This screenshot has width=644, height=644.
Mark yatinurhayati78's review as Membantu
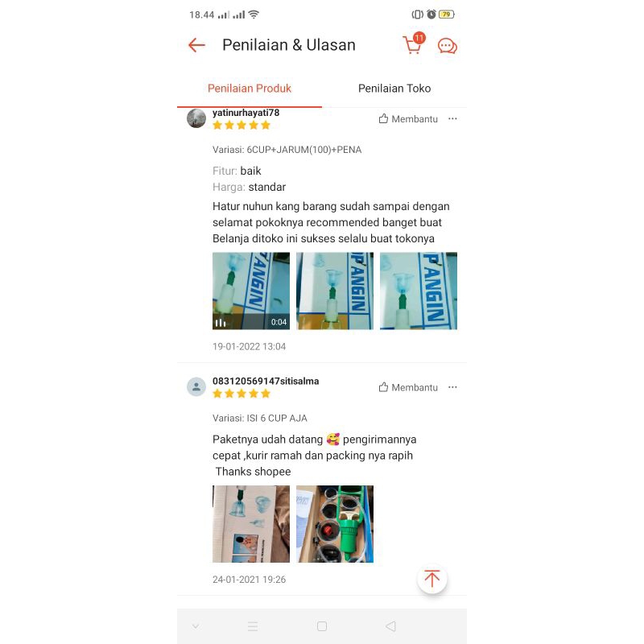point(408,118)
